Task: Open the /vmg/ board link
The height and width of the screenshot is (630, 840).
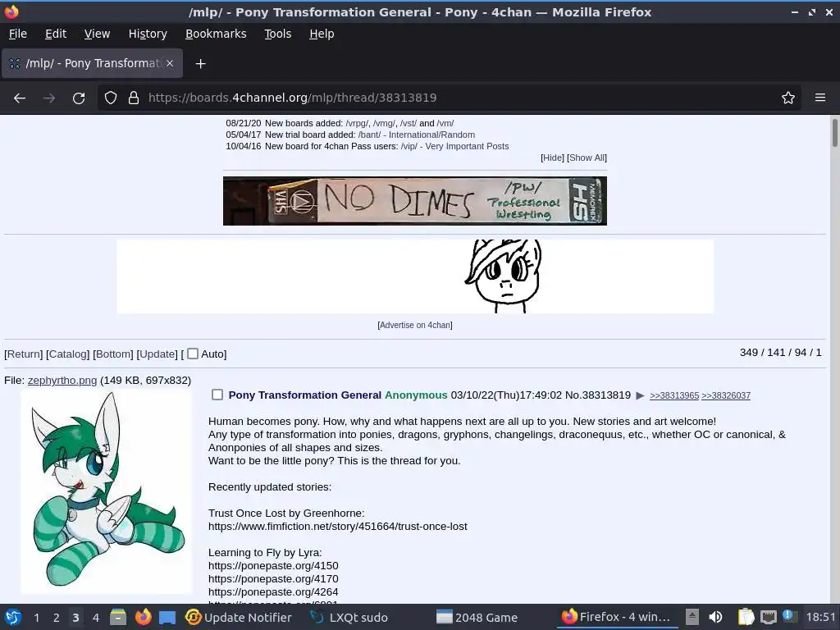Action: pyautogui.click(x=384, y=123)
